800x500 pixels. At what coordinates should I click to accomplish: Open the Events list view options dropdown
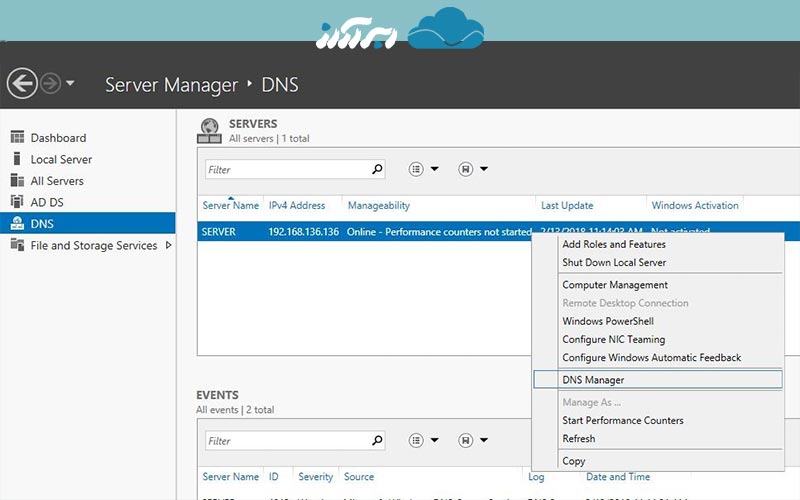coord(424,440)
